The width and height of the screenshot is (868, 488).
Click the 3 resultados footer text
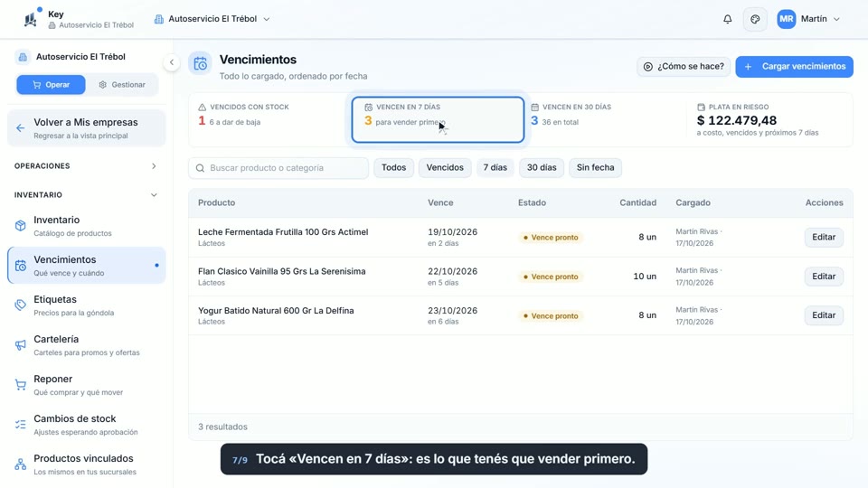tap(222, 427)
